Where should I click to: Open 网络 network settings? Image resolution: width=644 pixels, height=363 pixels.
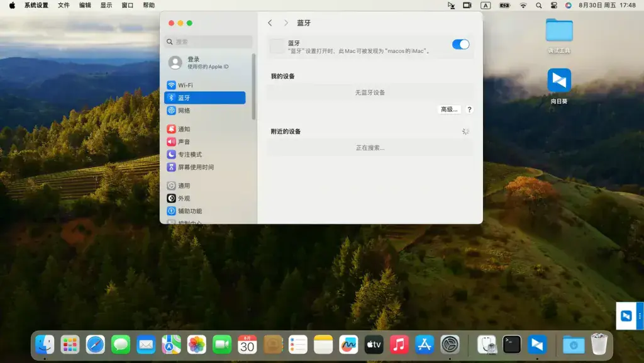pos(205,111)
